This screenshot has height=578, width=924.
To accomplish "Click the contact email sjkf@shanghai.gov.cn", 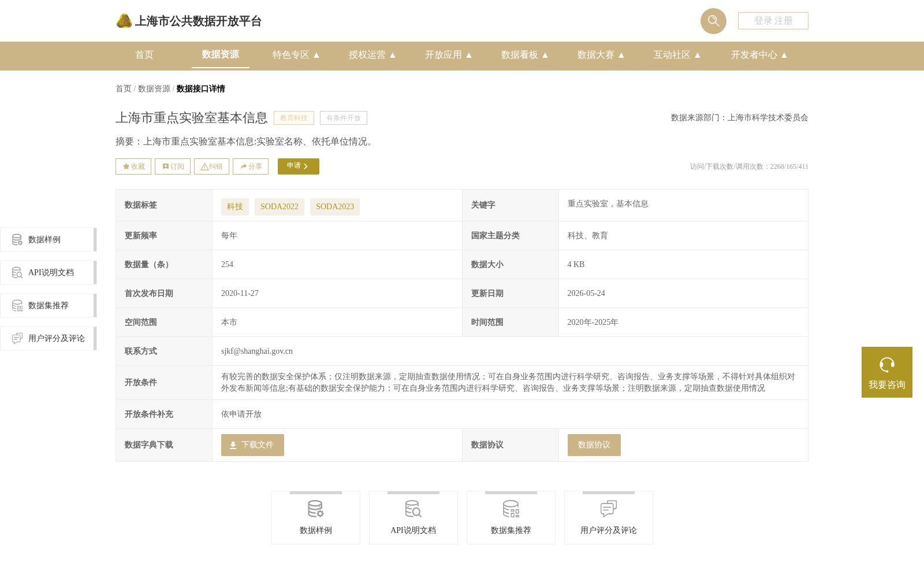I will pos(257,351).
